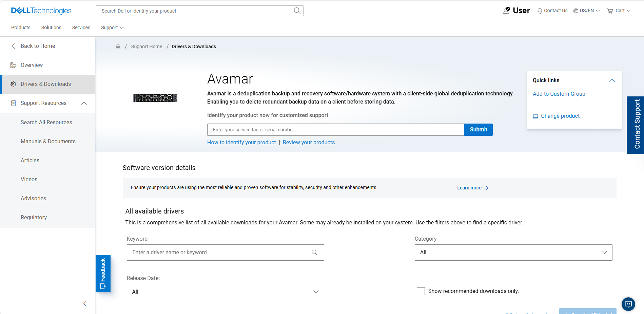Click the User account indicator
Screen dimensions: 644x314
tap(516, 11)
